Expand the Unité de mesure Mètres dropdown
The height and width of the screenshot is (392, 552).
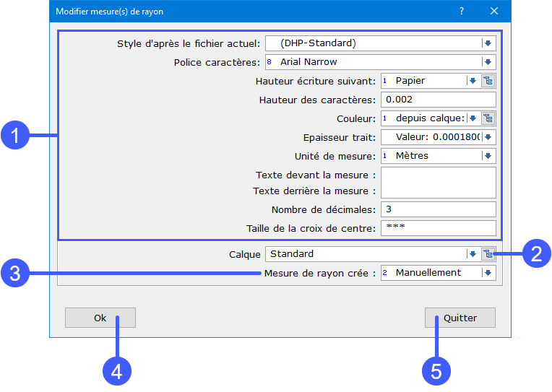[x=488, y=156]
